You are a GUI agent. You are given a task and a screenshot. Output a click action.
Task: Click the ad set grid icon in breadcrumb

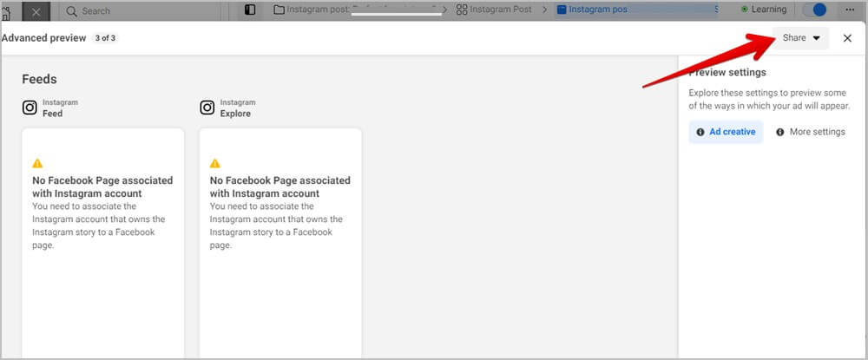pyautogui.click(x=462, y=10)
